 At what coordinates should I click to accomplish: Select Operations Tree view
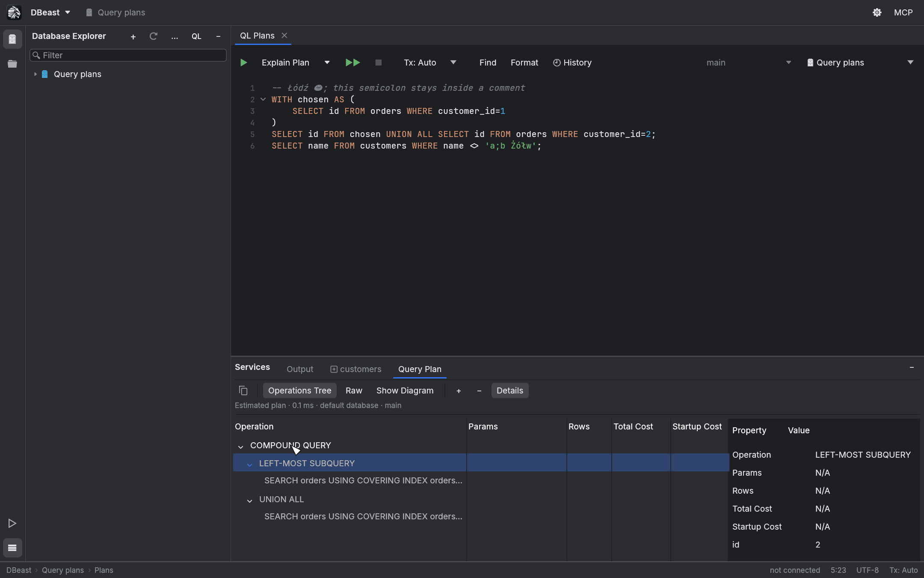tap(299, 390)
